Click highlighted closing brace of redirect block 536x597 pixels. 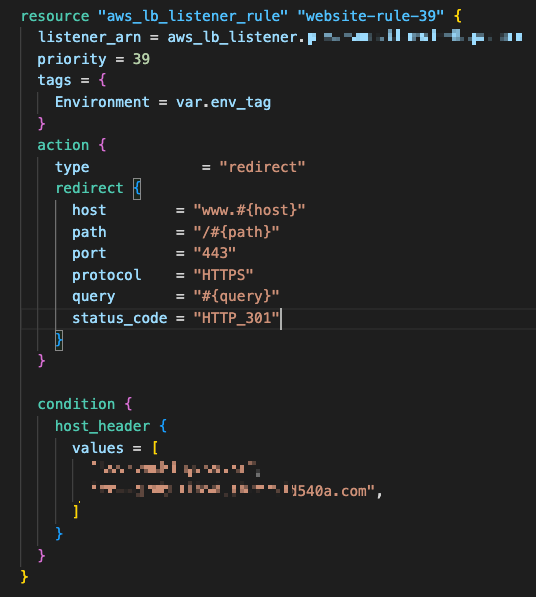pos(59,340)
